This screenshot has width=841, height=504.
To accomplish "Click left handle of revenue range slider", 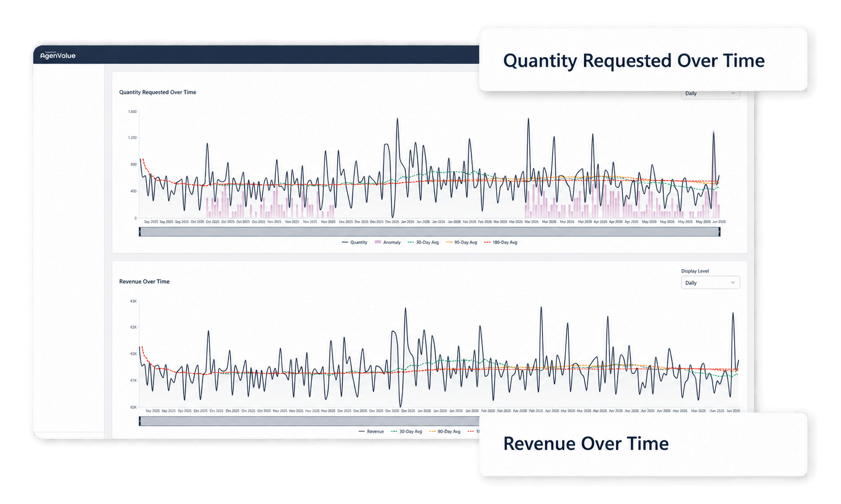I will point(140,421).
